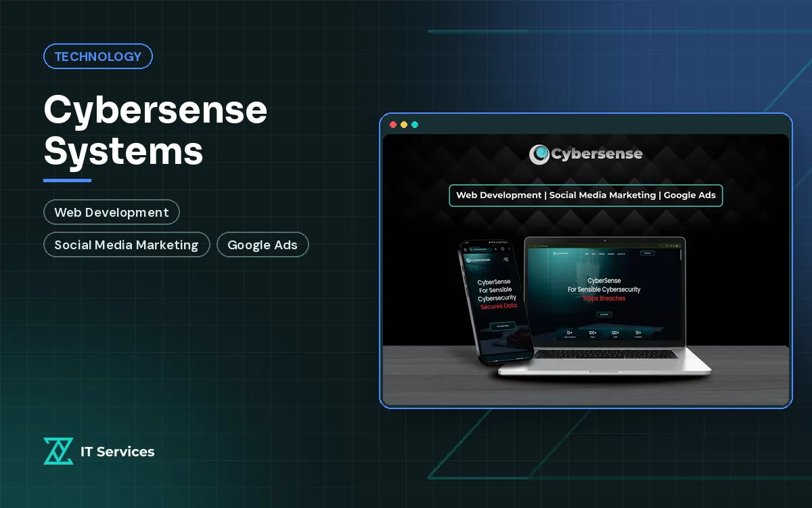Open the IT Services brand text

point(117,451)
